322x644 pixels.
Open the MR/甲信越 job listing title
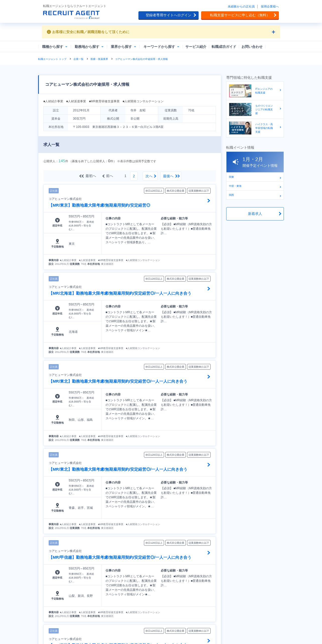[x=120, y=557]
